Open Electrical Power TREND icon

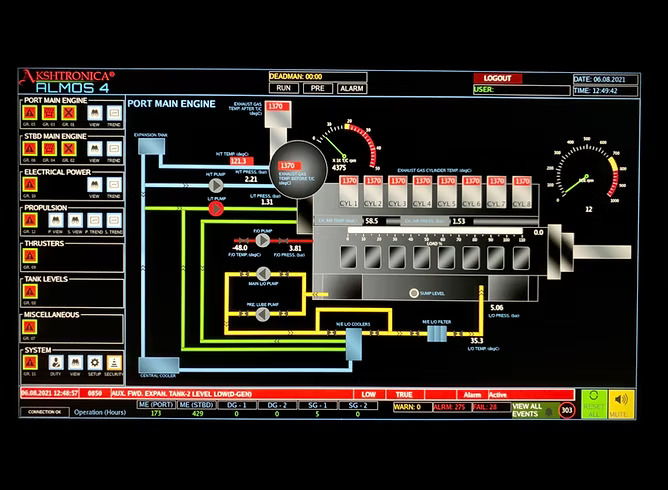(114, 184)
